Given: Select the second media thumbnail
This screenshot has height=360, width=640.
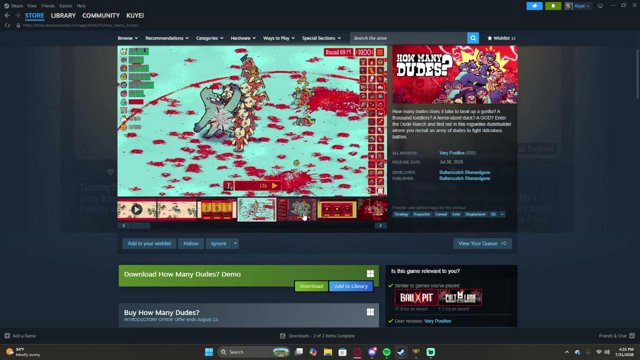Looking at the screenshot, I should click(x=177, y=210).
